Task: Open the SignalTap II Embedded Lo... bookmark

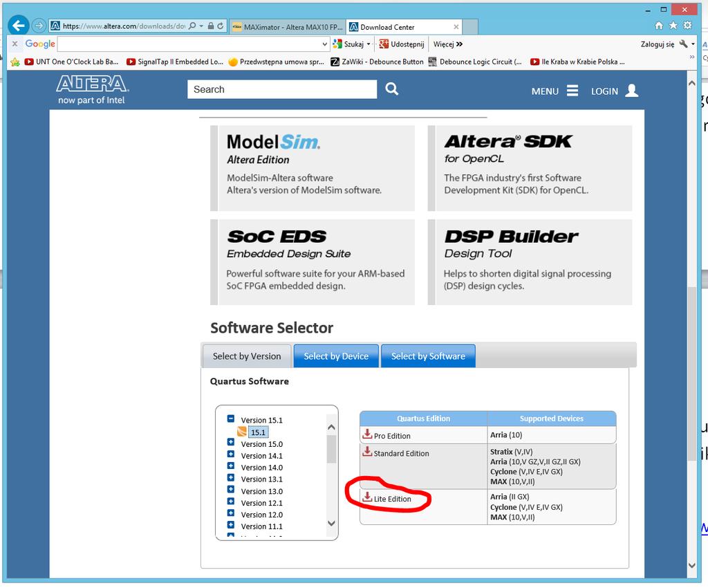Action: coord(175,62)
